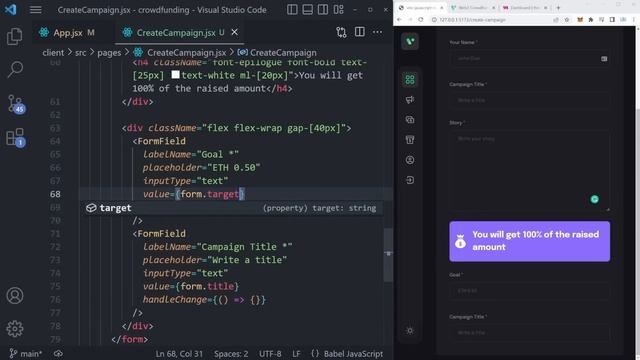The width and height of the screenshot is (640, 360).
Task: Open the dashboard icon in web sidebar
Action: pyautogui.click(x=410, y=79)
